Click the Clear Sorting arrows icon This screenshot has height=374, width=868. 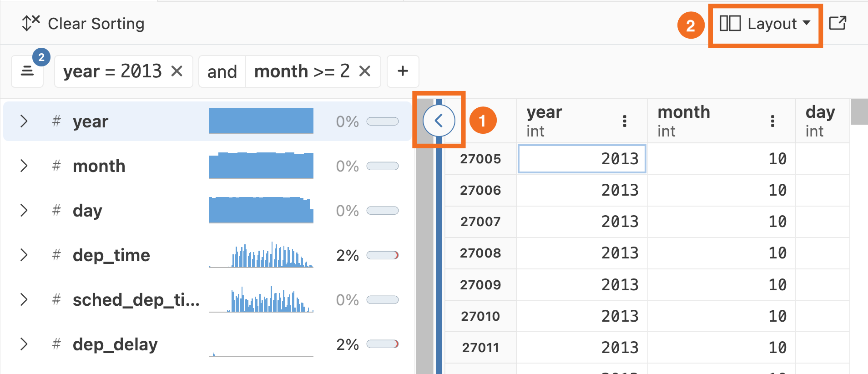click(x=30, y=22)
